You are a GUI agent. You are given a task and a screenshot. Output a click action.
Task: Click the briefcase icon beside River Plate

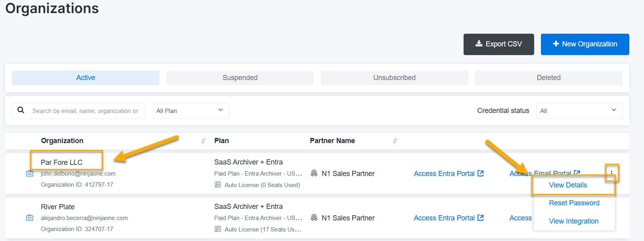coord(30,218)
